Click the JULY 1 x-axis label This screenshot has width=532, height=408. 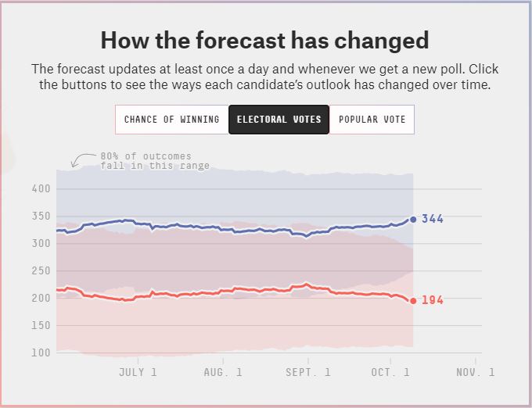tap(138, 372)
